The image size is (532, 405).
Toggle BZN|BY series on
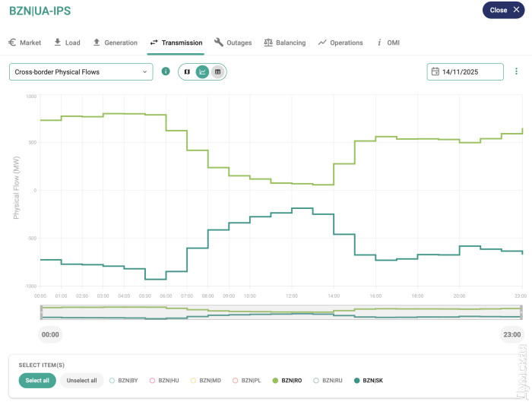124,380
